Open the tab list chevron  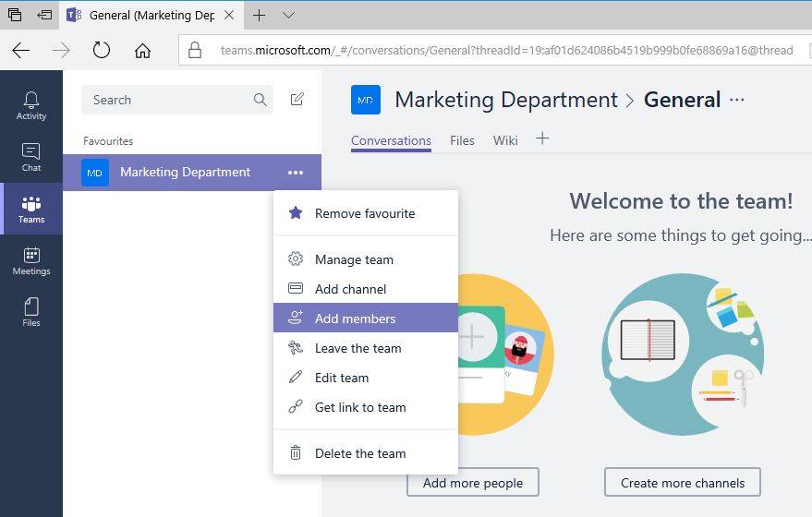(289, 15)
